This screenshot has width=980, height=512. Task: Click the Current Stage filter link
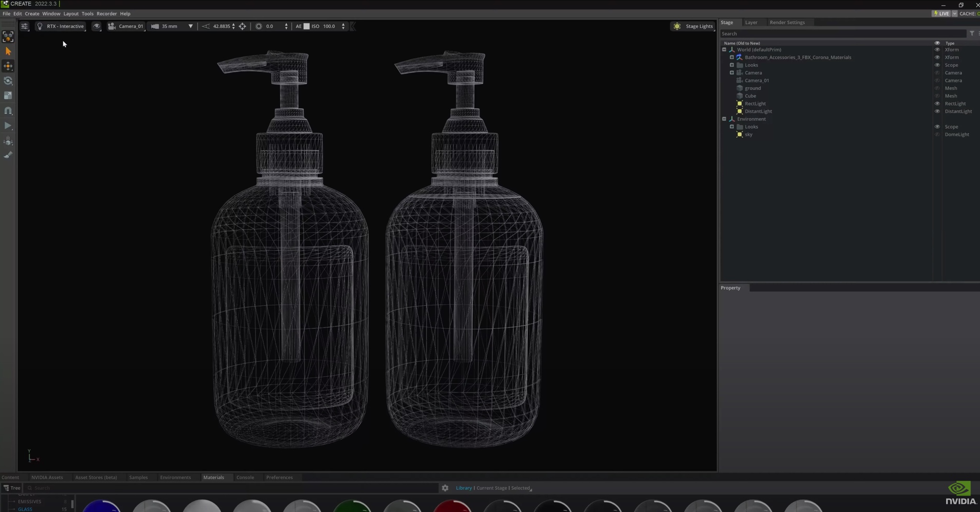[491, 488]
